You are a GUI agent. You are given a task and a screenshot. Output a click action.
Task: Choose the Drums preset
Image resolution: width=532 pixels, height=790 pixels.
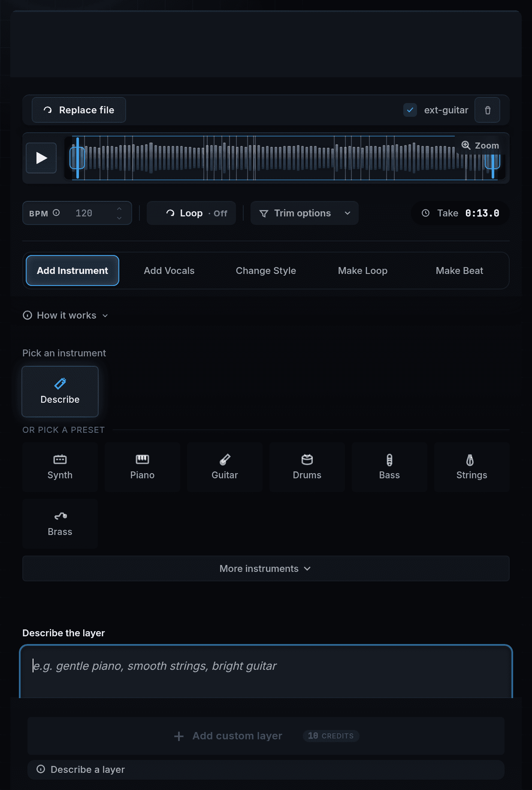click(307, 467)
